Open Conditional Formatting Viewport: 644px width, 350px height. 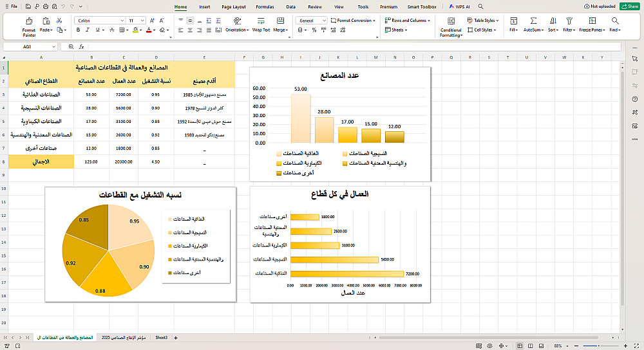451,21
